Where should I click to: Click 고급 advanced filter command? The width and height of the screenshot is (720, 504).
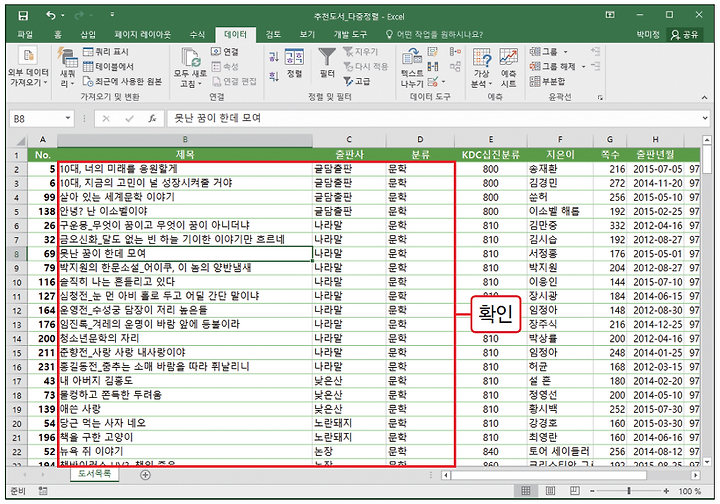point(357,81)
